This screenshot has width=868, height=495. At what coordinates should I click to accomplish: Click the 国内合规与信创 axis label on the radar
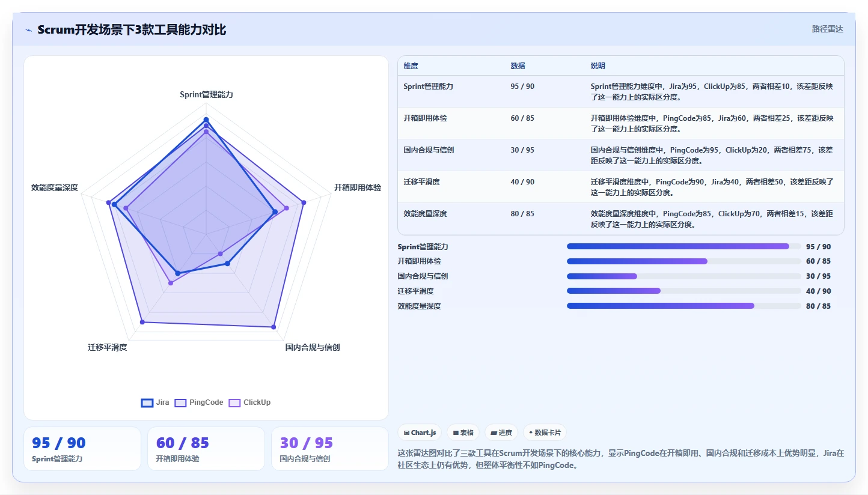pyautogui.click(x=313, y=347)
